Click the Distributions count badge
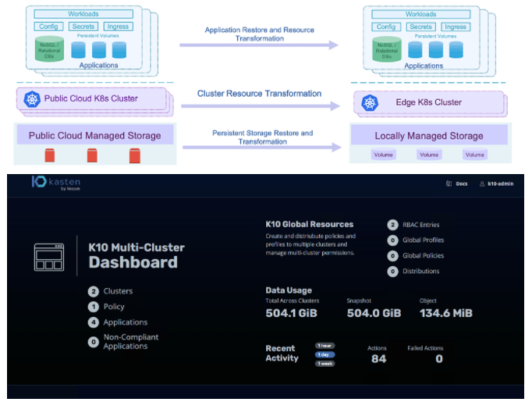 pos(392,272)
